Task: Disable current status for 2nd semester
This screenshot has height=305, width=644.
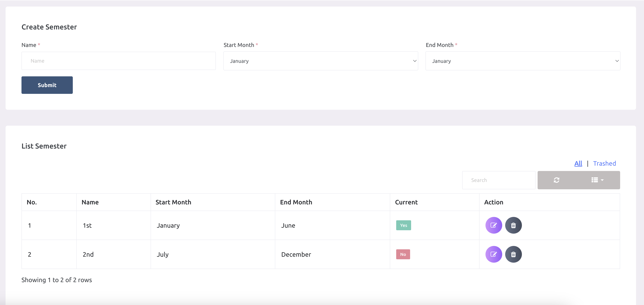Action: coord(403,254)
